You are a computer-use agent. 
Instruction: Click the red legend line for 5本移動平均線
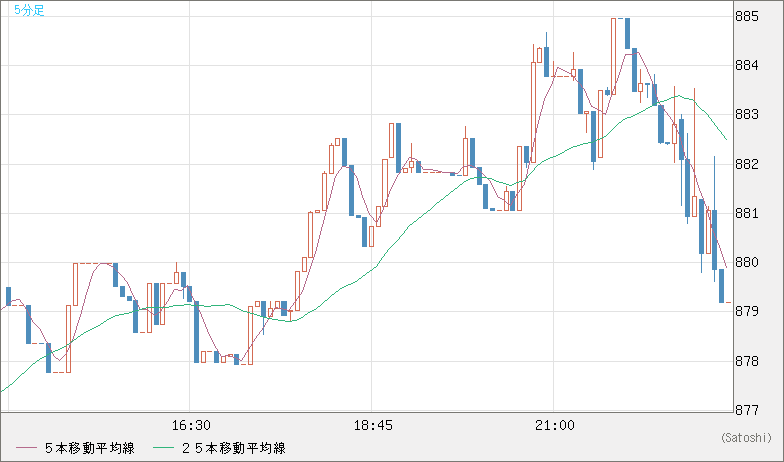coord(26,448)
